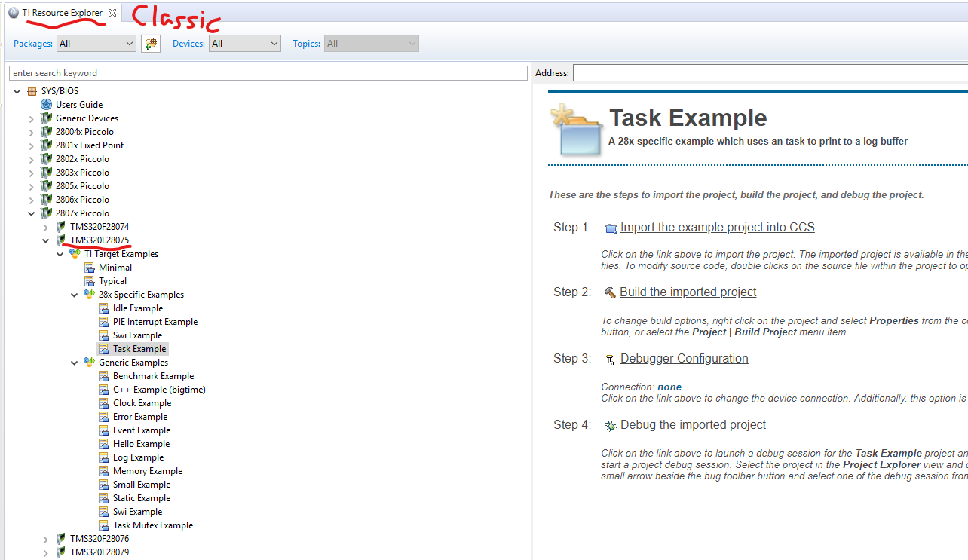Image resolution: width=968 pixels, height=560 pixels.
Task: Expand the Generic Devices node
Action: click(x=32, y=118)
